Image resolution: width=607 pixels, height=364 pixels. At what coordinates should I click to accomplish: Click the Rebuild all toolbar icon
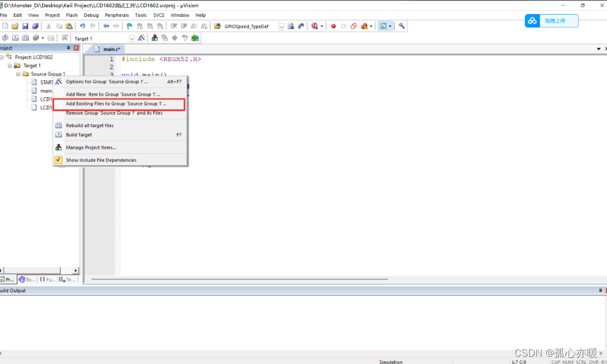[x=26, y=38]
